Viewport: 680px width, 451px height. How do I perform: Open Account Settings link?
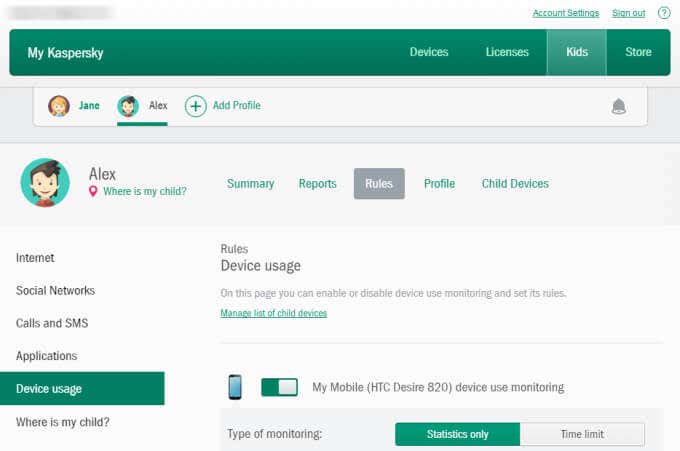565,13
